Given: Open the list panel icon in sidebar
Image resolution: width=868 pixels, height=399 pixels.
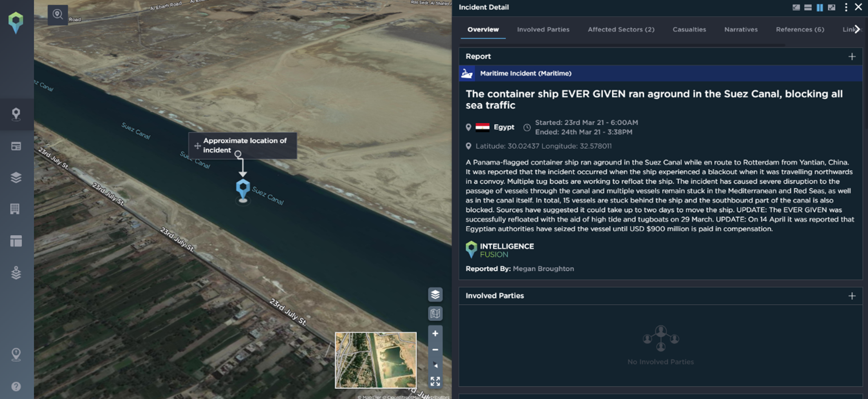Looking at the screenshot, I should click(16, 146).
